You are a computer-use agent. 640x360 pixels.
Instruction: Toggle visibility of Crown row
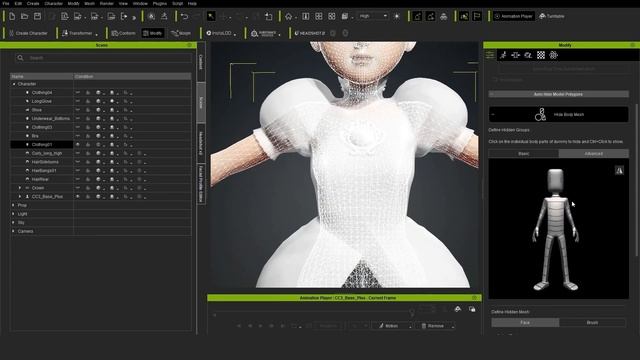pyautogui.click(x=78, y=188)
